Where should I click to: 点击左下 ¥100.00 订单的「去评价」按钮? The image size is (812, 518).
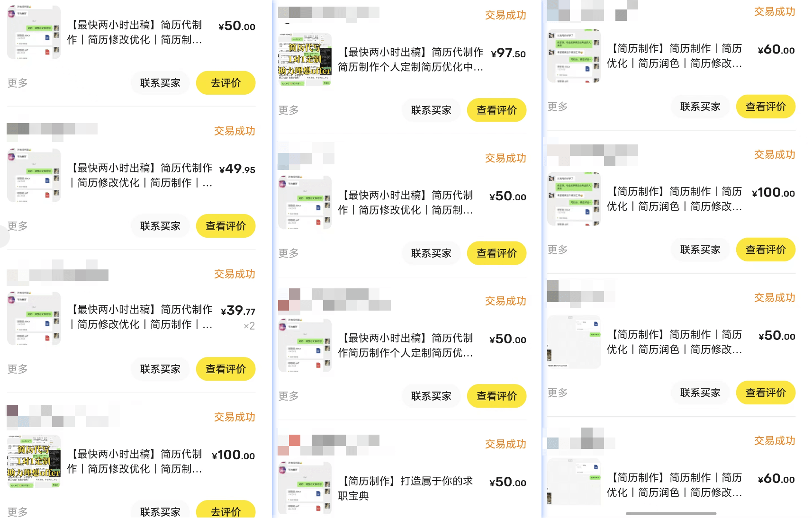click(x=226, y=510)
